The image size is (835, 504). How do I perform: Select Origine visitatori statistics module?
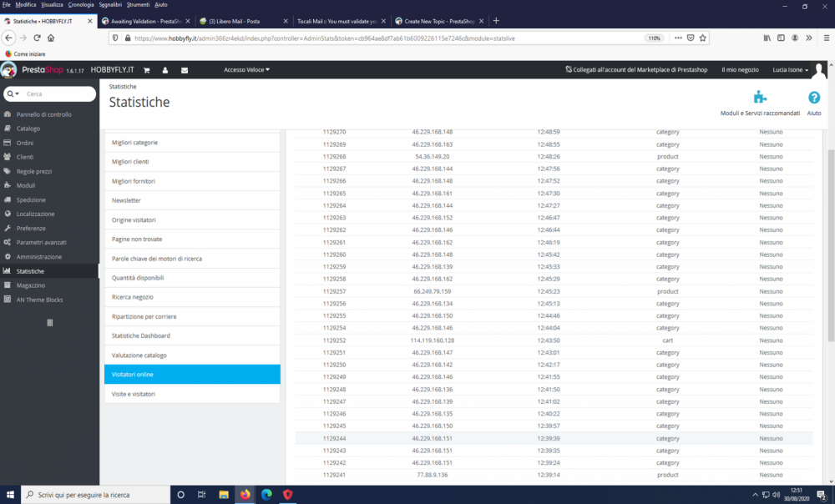pyautogui.click(x=192, y=219)
